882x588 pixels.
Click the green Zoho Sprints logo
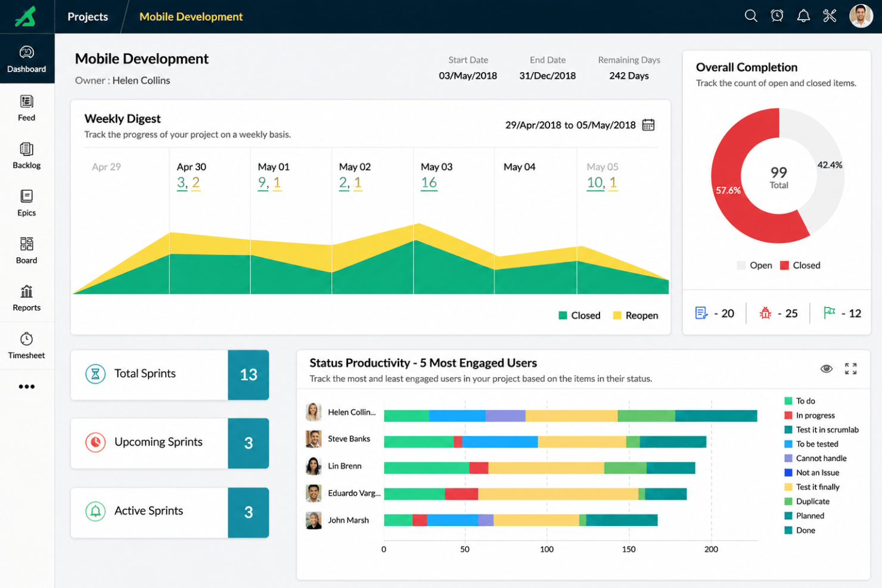(x=26, y=17)
